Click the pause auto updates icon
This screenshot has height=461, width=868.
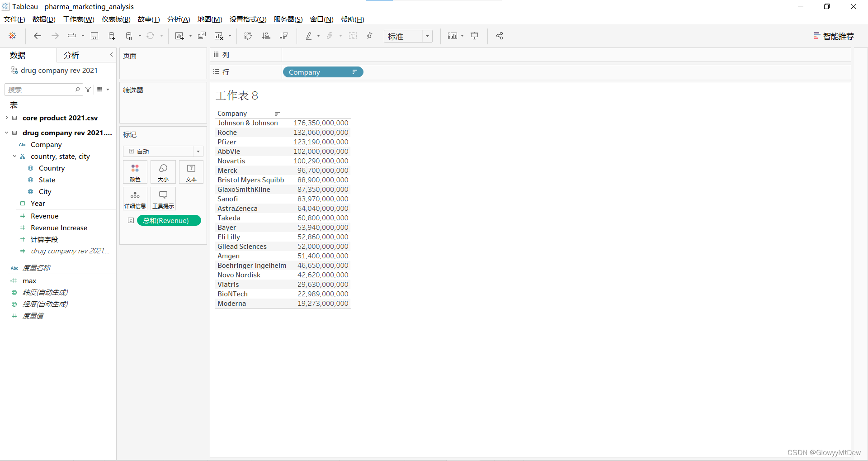coord(129,36)
